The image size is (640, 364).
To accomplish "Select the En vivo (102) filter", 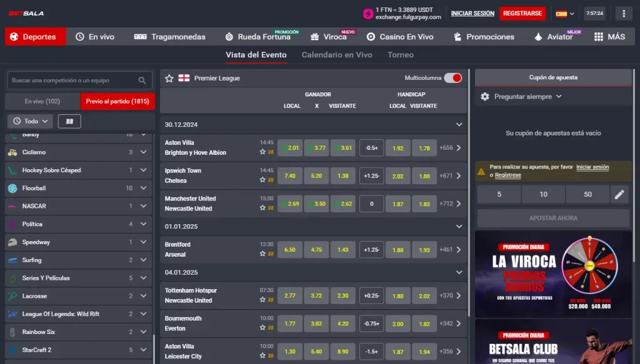I will [42, 101].
